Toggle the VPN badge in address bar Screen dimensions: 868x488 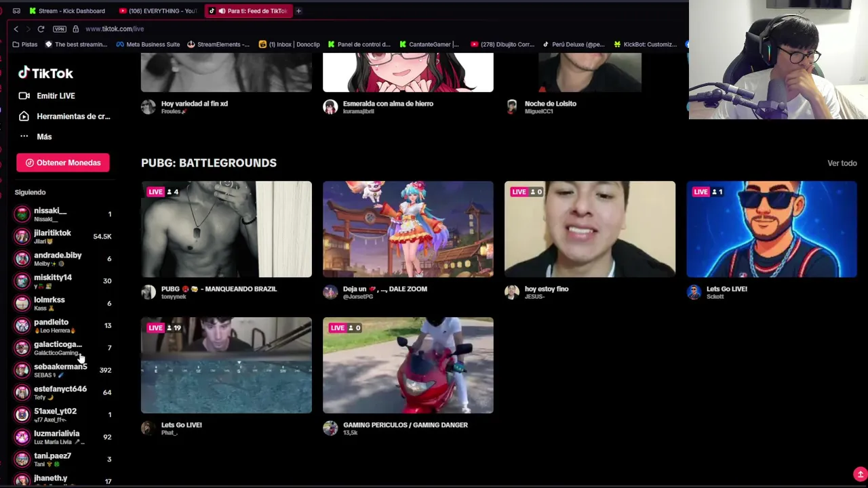coord(60,29)
